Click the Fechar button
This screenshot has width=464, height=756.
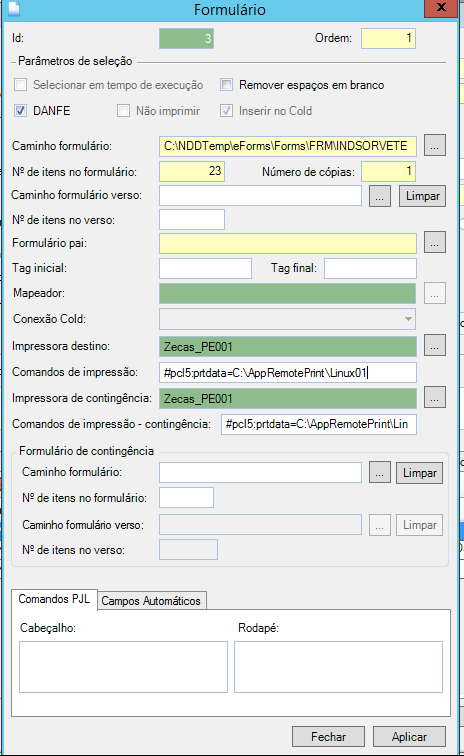click(328, 737)
